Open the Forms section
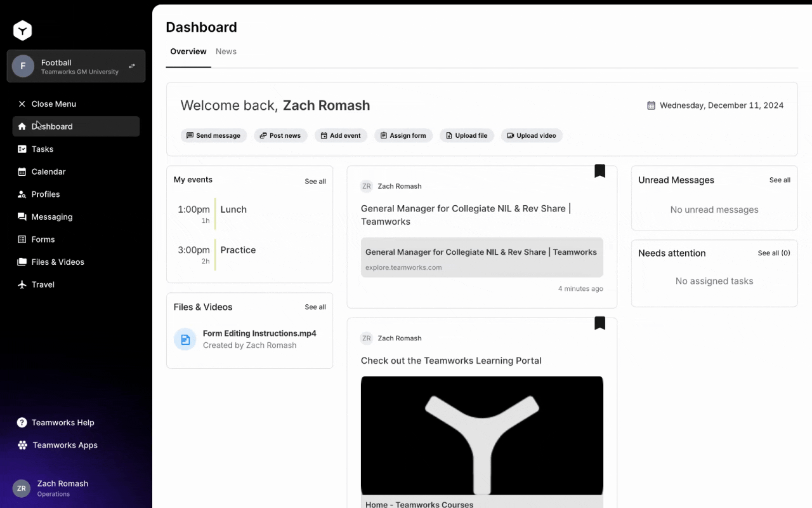The image size is (812, 508). point(43,239)
